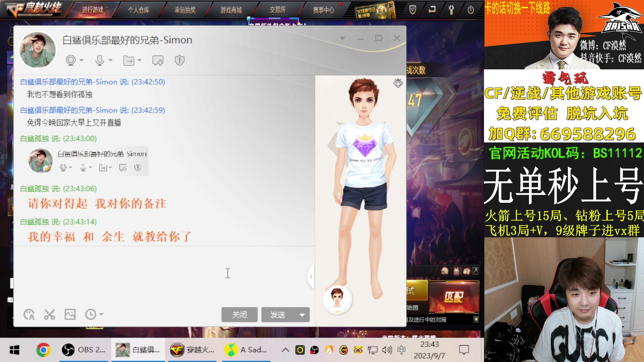Click the key settings icon in CrossFire top bar

click(451, 10)
